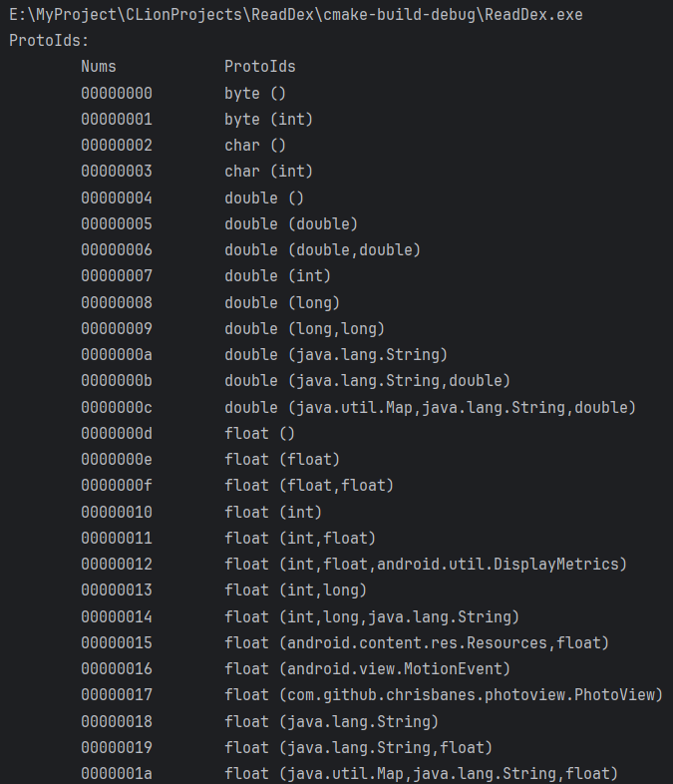Click the ProtoIds column header text
Image resolution: width=673 pixels, height=784 pixels.
click(259, 67)
